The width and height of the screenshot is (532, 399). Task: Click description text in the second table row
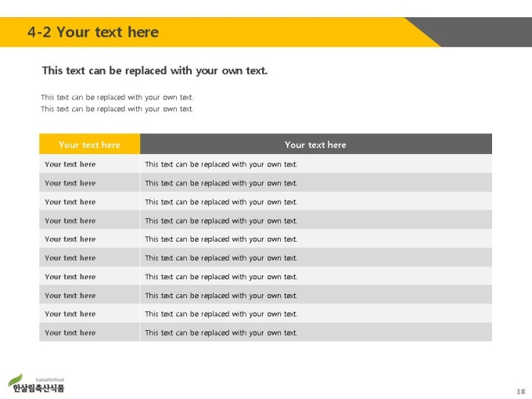(x=221, y=183)
